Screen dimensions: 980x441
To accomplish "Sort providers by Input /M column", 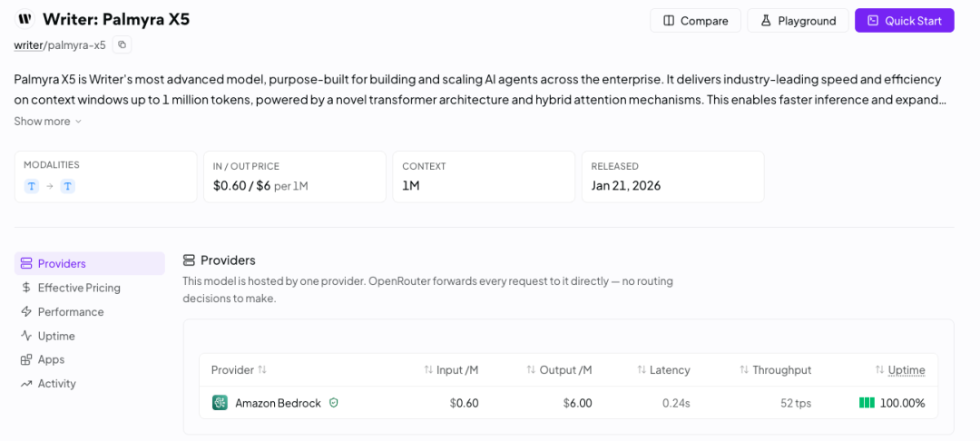I will 451,370.
